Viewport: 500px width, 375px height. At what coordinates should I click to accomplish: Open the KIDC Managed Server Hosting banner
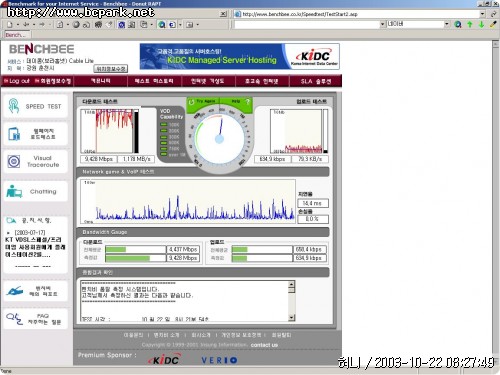click(240, 56)
